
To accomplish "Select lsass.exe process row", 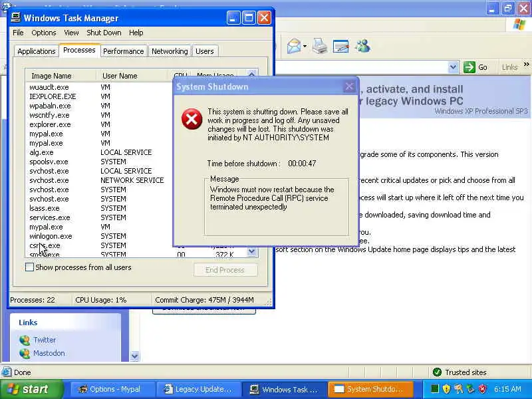I will pyautogui.click(x=100, y=208).
